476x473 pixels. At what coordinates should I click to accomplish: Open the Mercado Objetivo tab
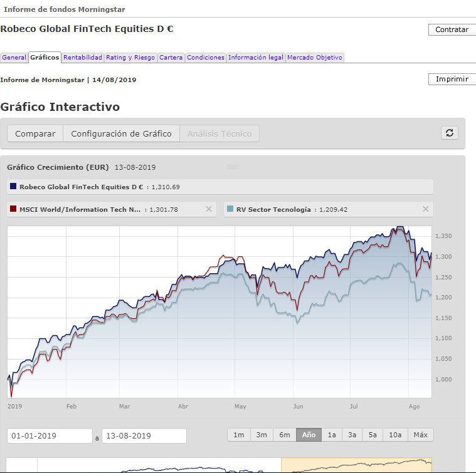(314, 57)
